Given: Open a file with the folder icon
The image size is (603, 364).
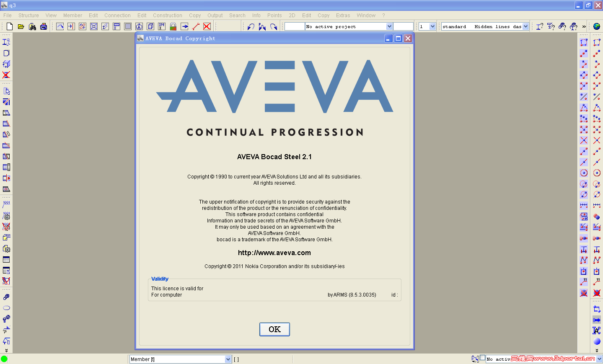Looking at the screenshot, I should tap(21, 26).
